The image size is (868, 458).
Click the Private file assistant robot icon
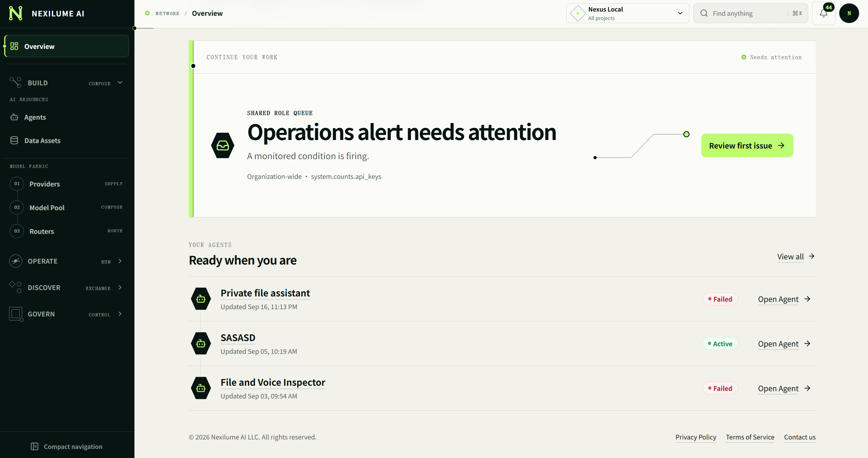point(201,299)
